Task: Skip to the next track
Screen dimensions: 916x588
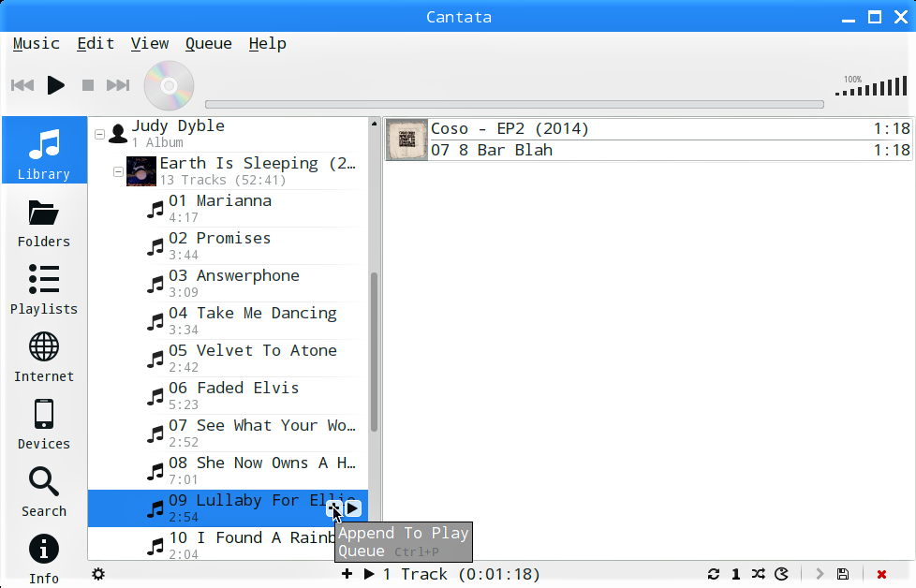Action: pyautogui.click(x=118, y=85)
